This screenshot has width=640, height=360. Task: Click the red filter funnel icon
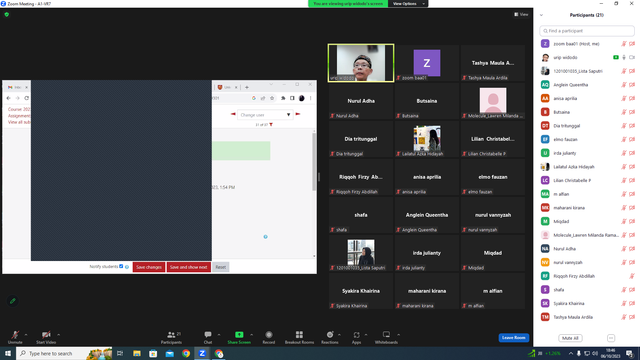point(271,124)
